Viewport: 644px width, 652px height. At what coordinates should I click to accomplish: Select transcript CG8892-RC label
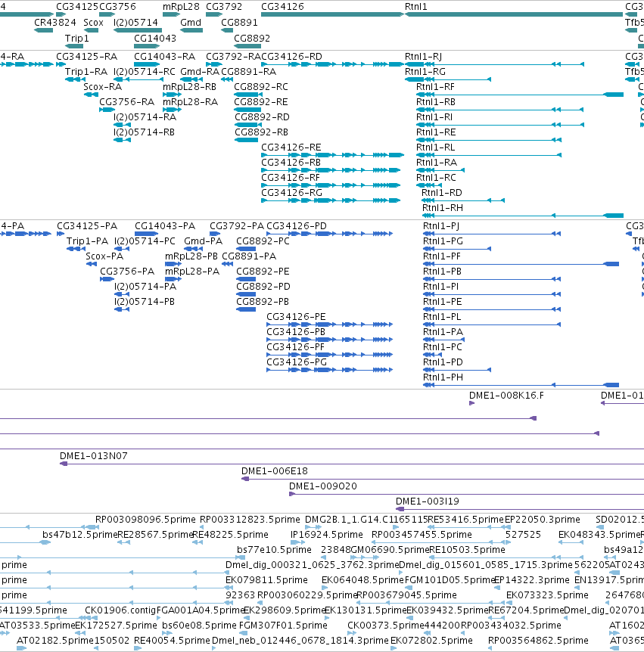261,87
